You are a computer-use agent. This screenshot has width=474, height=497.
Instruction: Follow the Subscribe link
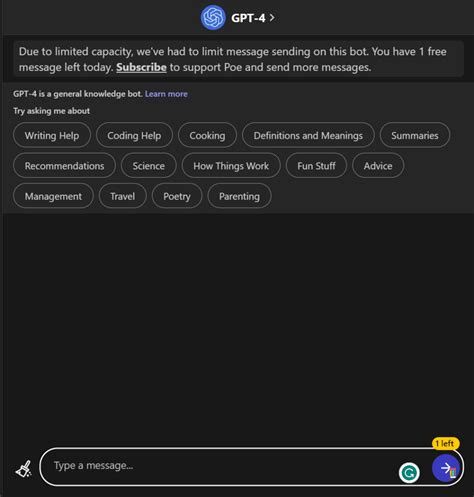141,67
